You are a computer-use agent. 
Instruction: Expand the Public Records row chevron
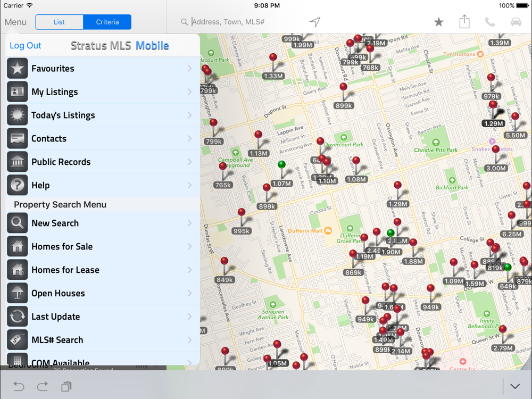pyautogui.click(x=190, y=162)
